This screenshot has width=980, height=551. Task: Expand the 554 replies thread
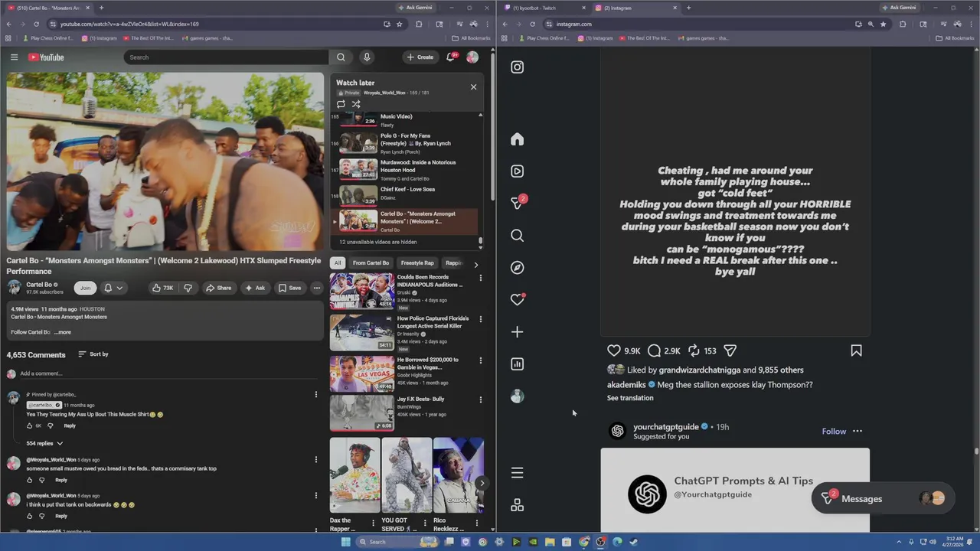44,443
